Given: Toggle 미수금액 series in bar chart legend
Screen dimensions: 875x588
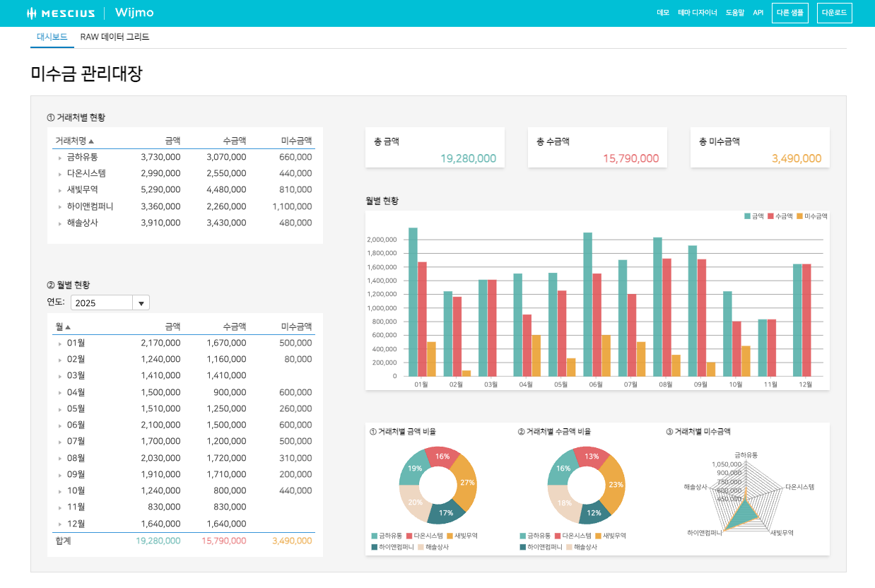Looking at the screenshot, I should tap(811, 216).
